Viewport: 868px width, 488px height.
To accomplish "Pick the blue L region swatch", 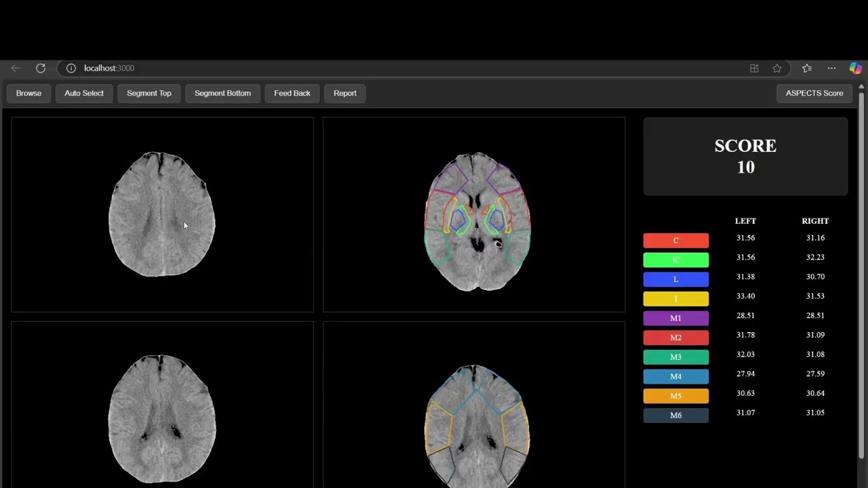I will pos(676,279).
